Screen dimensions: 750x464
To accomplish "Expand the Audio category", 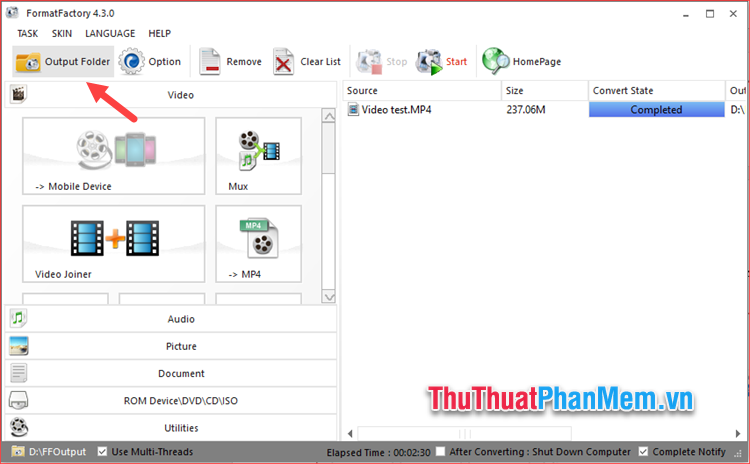I will click(171, 319).
